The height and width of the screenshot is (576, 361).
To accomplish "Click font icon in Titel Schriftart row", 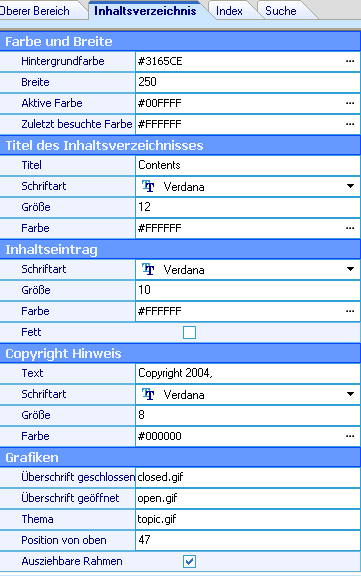I will point(148,187).
